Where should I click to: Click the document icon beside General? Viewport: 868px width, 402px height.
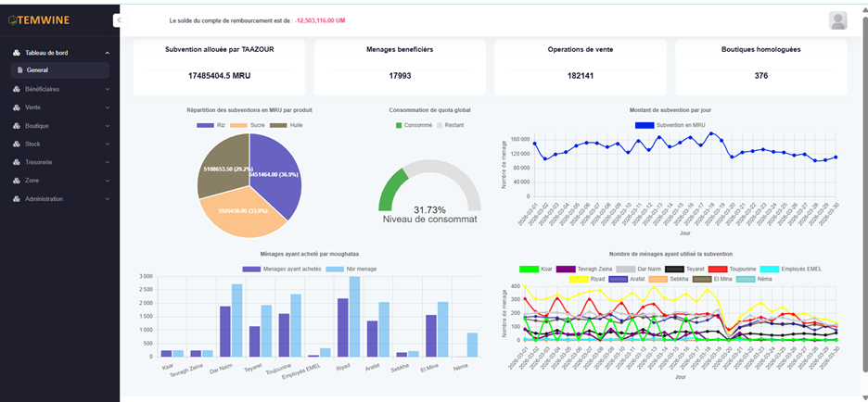click(20, 70)
